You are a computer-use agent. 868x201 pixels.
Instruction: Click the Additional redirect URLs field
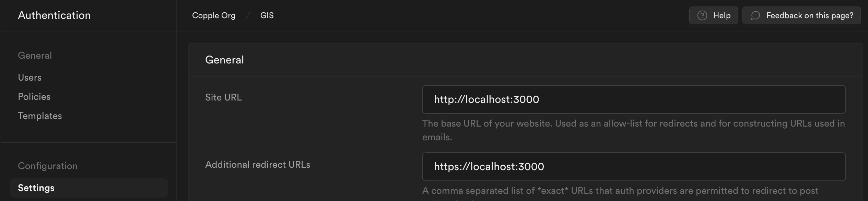(x=633, y=167)
